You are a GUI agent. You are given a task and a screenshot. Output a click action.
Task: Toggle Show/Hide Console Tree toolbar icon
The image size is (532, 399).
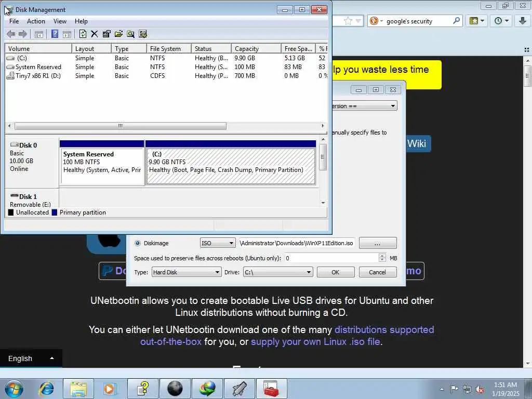38,34
